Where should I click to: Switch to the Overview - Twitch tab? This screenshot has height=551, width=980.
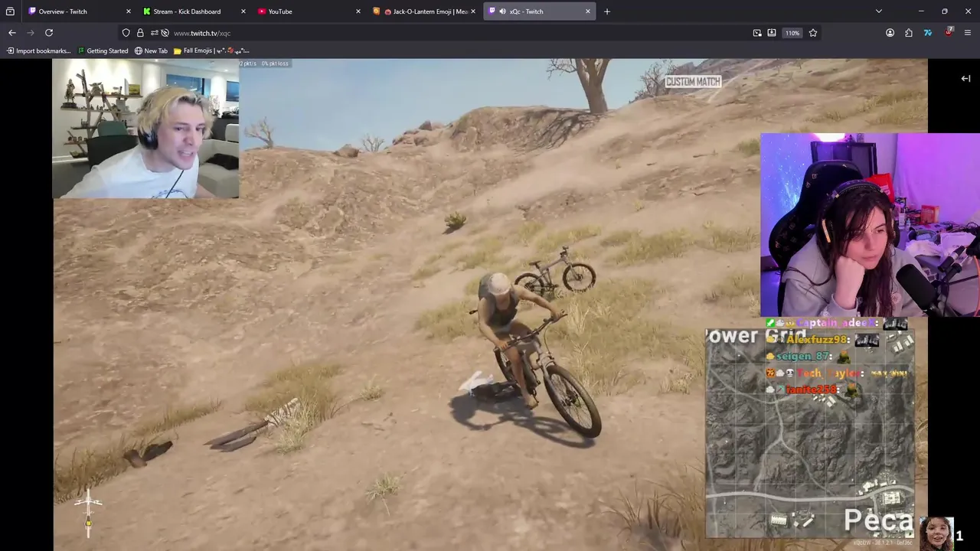coord(77,11)
